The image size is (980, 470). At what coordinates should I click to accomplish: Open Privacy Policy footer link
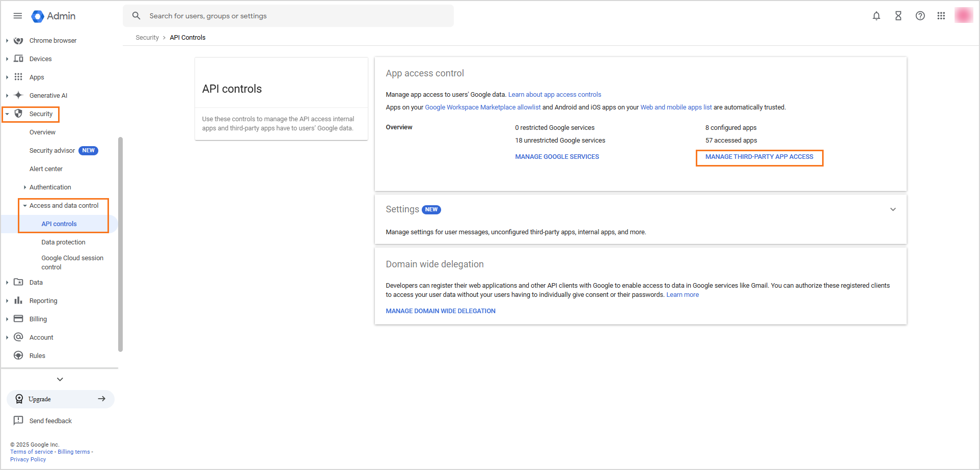[28, 459]
